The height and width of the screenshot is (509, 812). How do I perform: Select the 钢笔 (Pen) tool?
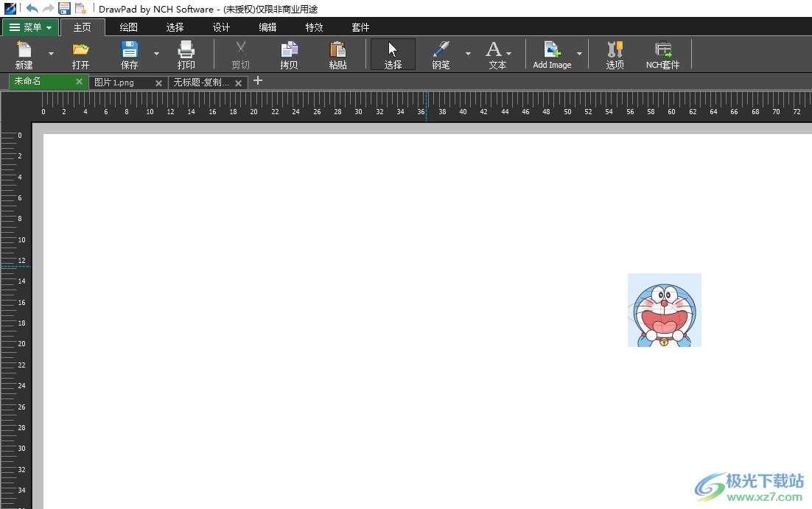click(x=441, y=50)
